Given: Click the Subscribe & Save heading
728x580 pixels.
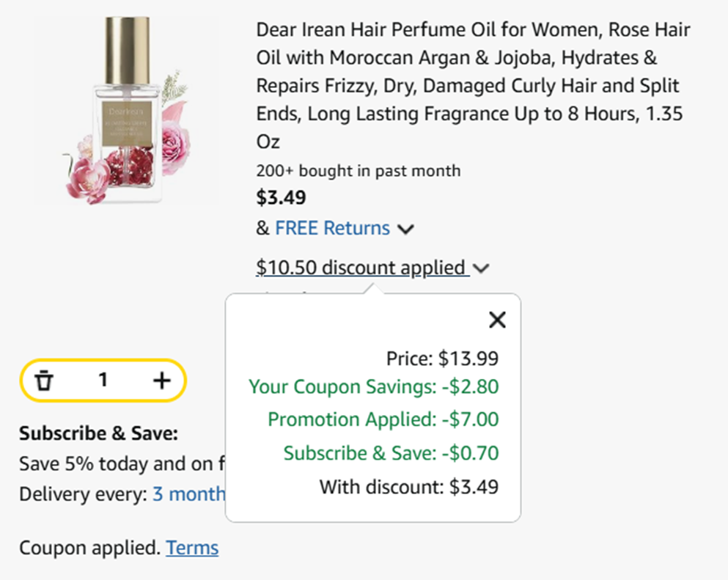Looking at the screenshot, I should point(98,433).
